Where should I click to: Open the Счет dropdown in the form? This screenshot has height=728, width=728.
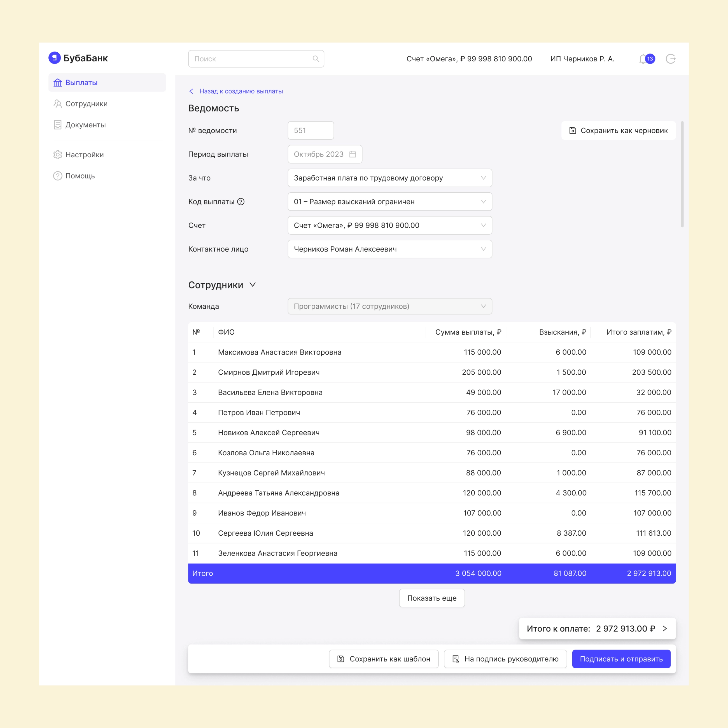pos(390,225)
